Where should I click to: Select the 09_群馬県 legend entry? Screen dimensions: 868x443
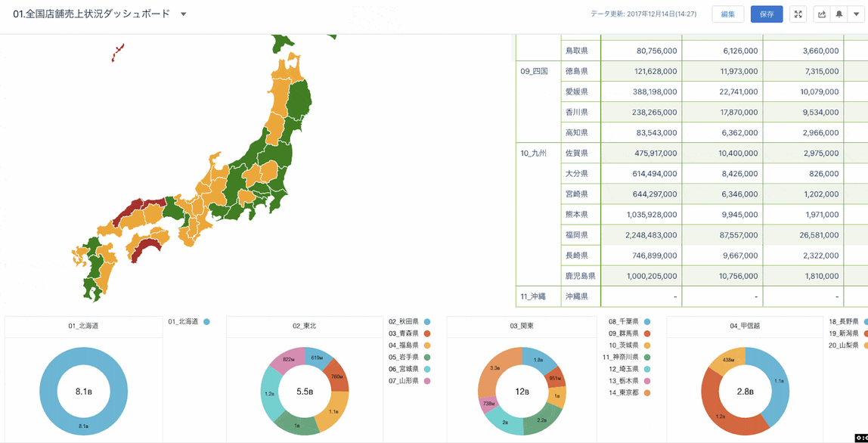coord(629,333)
